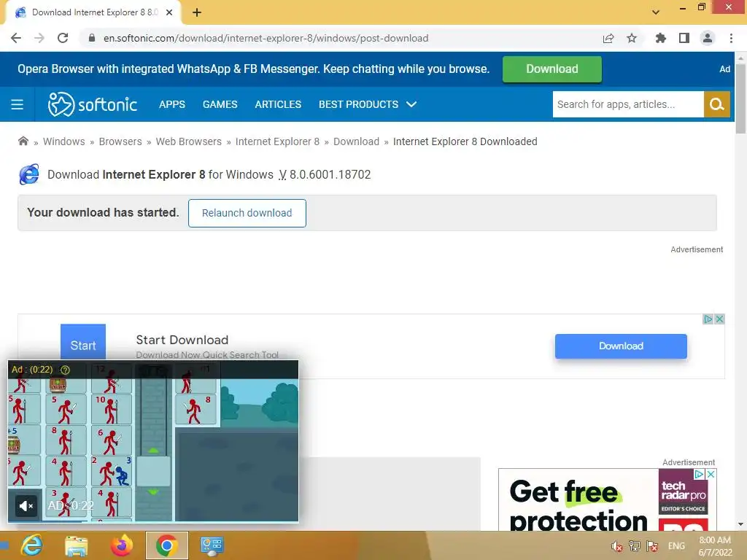The height and width of the screenshot is (560, 747).
Task: Open the Chrome profile avatar
Action: point(708,38)
